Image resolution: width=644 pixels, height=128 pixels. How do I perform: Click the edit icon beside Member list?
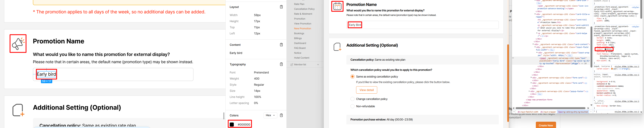click(x=292, y=65)
